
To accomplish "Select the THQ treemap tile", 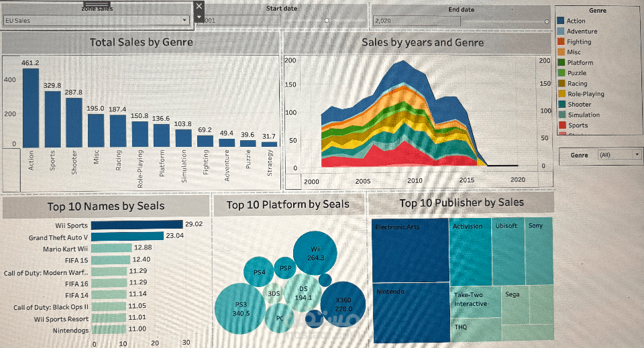I will pyautogui.click(x=476, y=329).
